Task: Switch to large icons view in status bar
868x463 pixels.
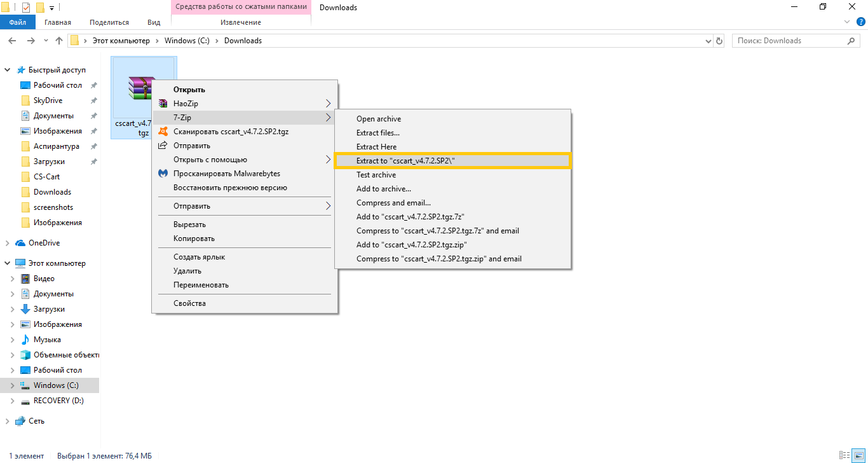Action: 858,455
